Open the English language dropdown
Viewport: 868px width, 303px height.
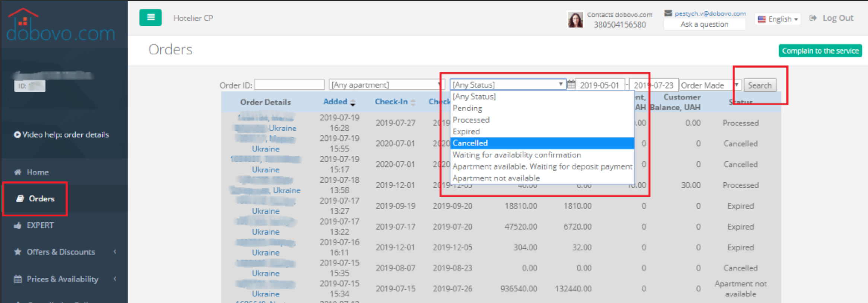(x=779, y=19)
